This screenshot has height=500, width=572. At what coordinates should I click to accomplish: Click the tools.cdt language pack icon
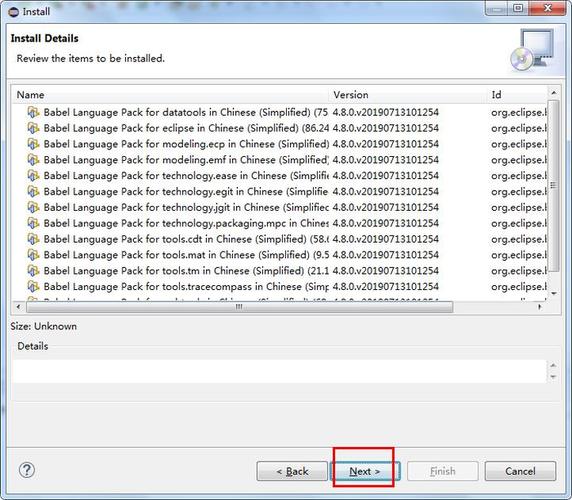pyautogui.click(x=33, y=239)
